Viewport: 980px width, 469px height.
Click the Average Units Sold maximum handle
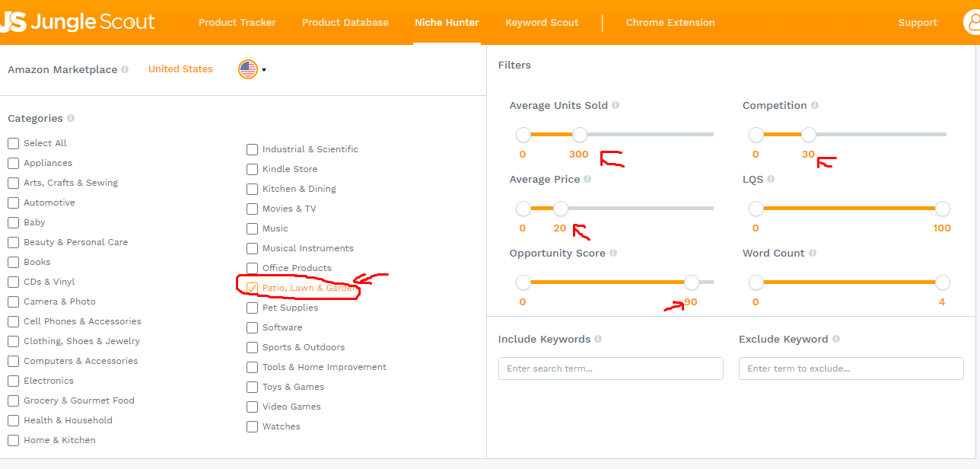tap(580, 135)
